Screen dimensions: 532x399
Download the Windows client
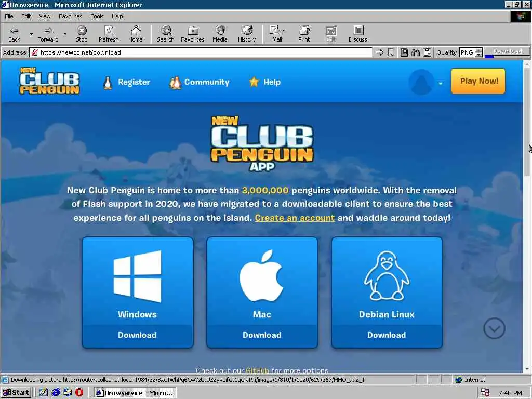pos(137,335)
